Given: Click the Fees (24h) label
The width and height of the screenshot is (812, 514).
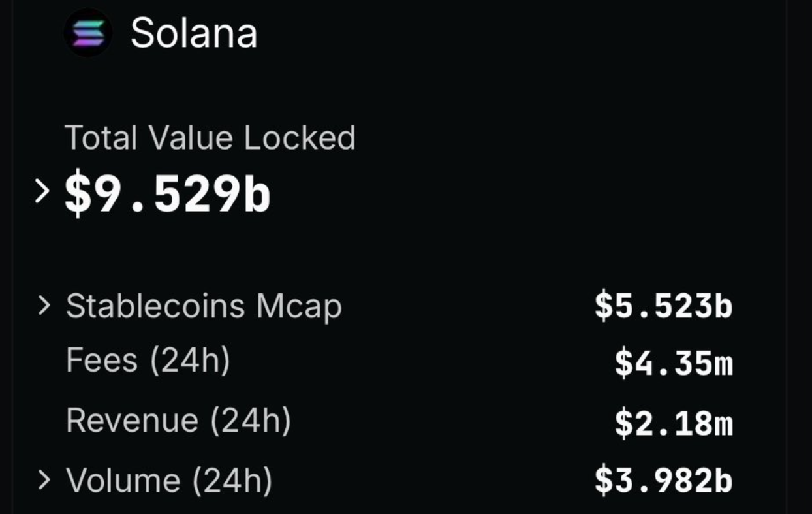Looking at the screenshot, I should pos(148,360).
